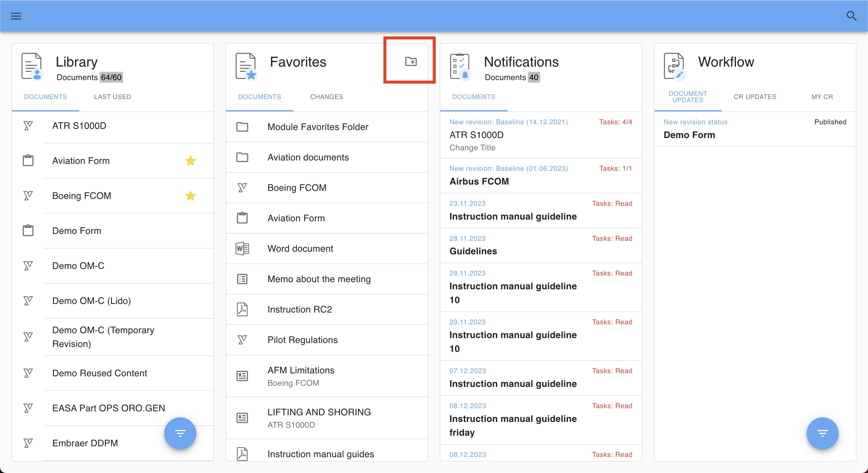868x473 pixels.
Task: Toggle favorite star on Aviation Form
Action: tap(190, 161)
